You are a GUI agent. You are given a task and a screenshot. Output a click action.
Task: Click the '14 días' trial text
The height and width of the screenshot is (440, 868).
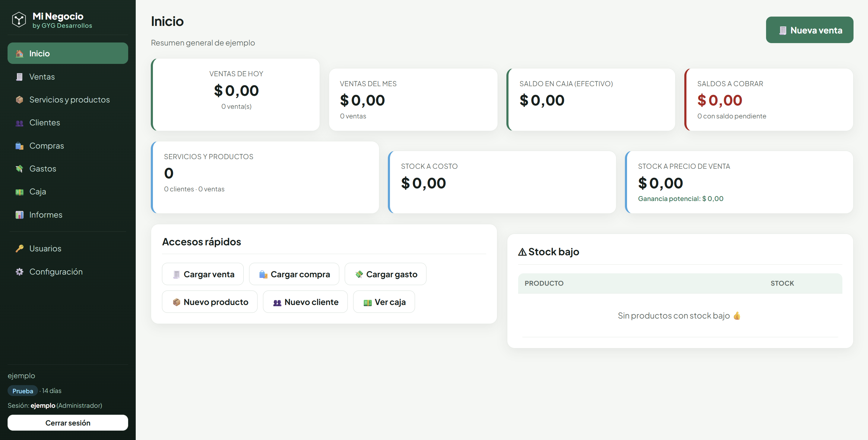tap(52, 391)
